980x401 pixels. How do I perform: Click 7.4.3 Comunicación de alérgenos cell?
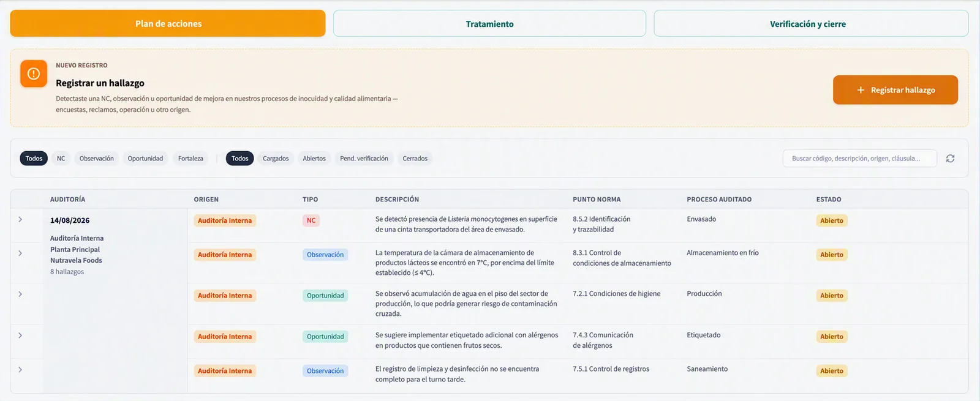(x=603, y=340)
